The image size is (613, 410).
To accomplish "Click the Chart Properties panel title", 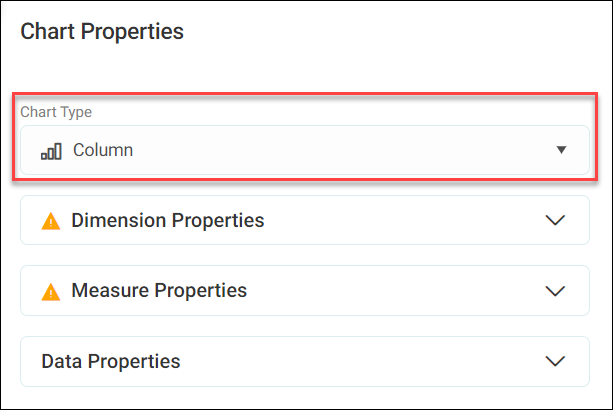I will 102,31.
